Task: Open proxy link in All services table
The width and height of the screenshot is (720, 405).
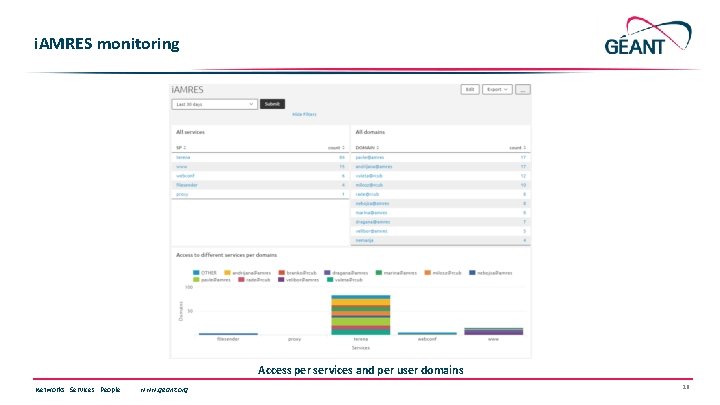Action: (182, 194)
